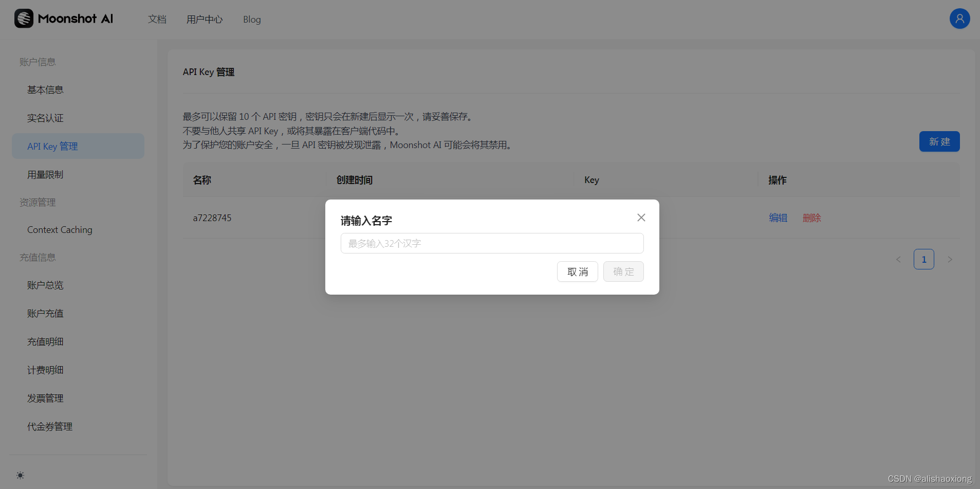The width and height of the screenshot is (980, 489).
Task: Open 账户充值 in the sidebar
Action: click(78, 313)
